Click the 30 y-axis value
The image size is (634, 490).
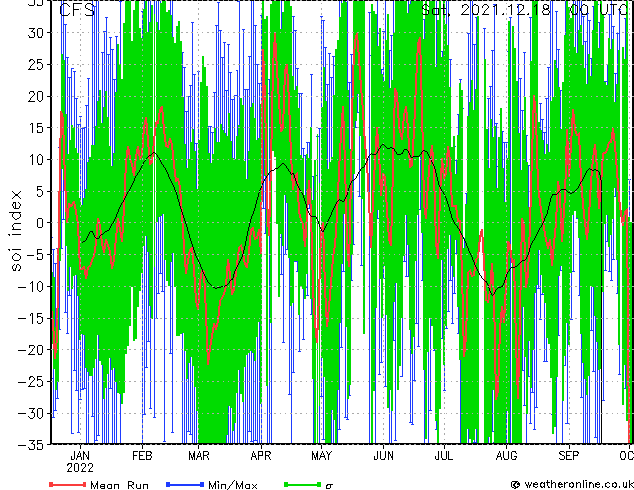pos(36,33)
